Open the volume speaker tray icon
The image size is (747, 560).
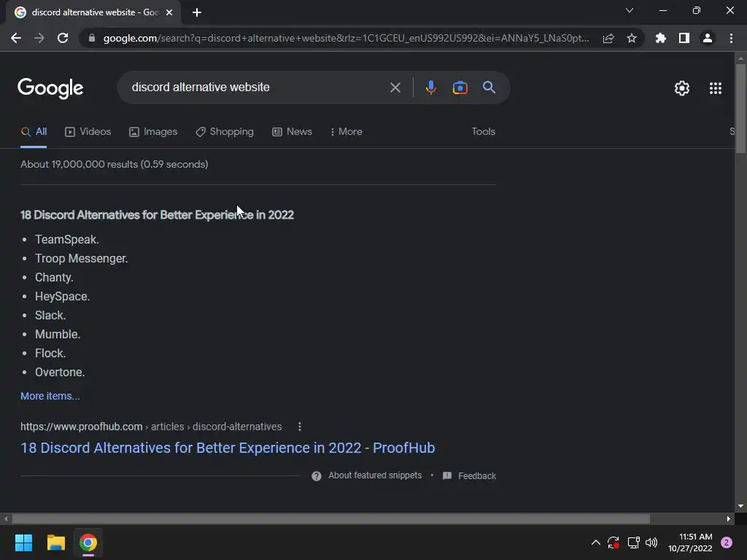pyautogui.click(x=651, y=542)
